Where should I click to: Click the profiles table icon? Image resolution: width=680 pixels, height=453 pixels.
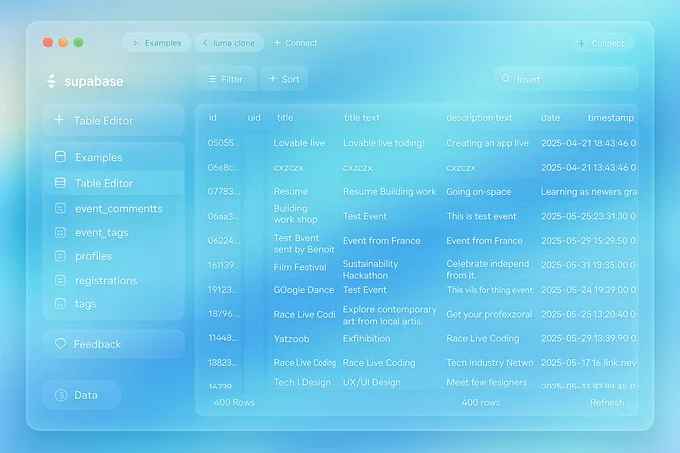click(x=60, y=256)
